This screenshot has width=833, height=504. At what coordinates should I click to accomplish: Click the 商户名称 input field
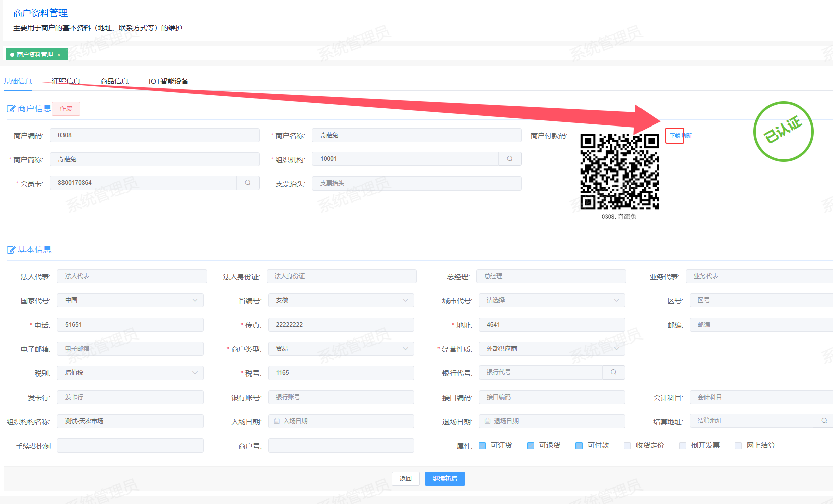coord(417,135)
